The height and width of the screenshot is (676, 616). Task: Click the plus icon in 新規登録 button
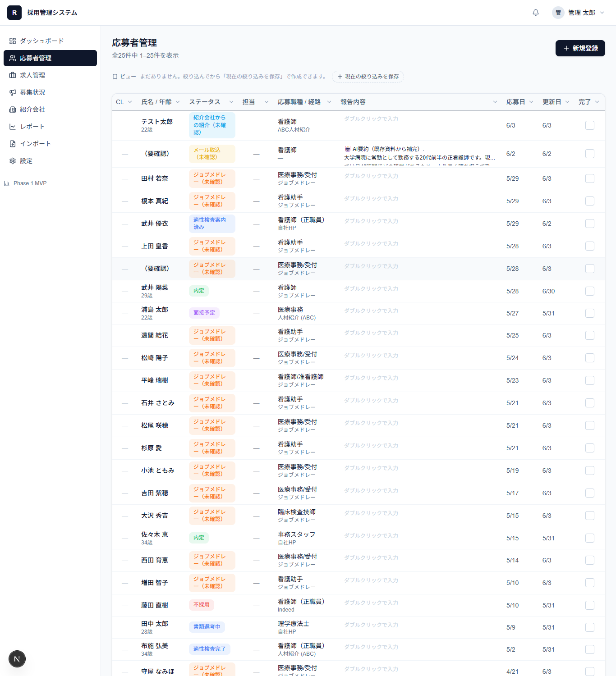[x=566, y=48]
